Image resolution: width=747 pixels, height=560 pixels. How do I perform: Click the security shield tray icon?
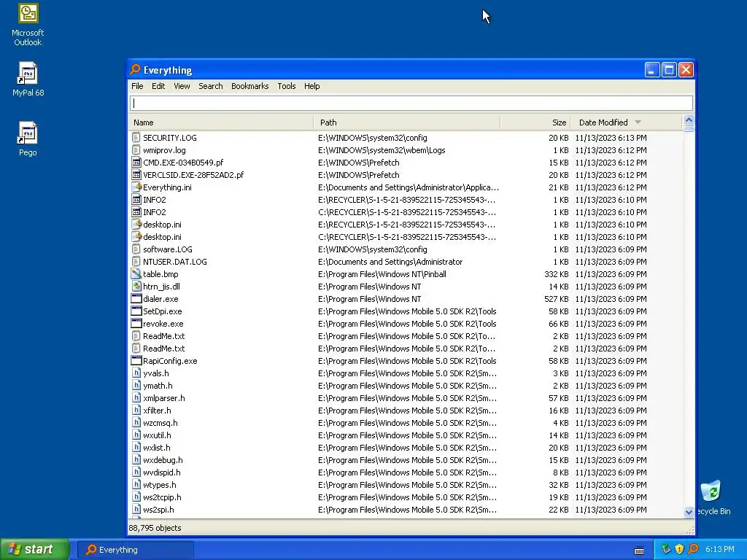679,549
